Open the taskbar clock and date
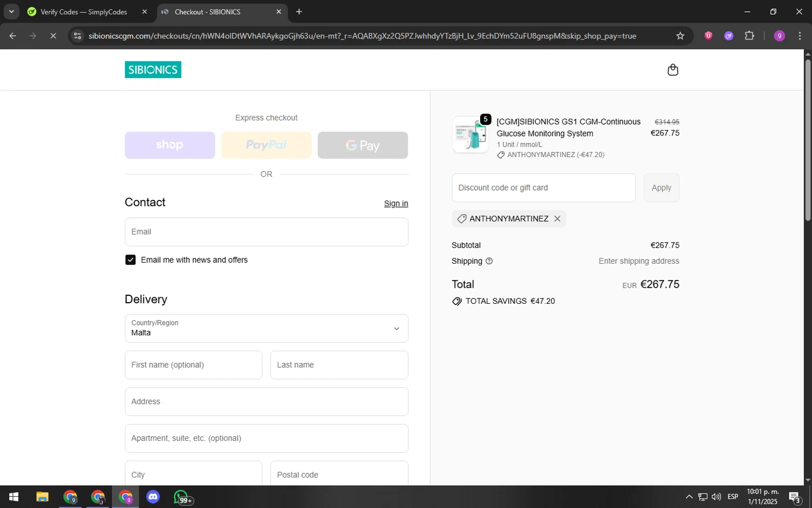The image size is (812, 508). pos(763,497)
